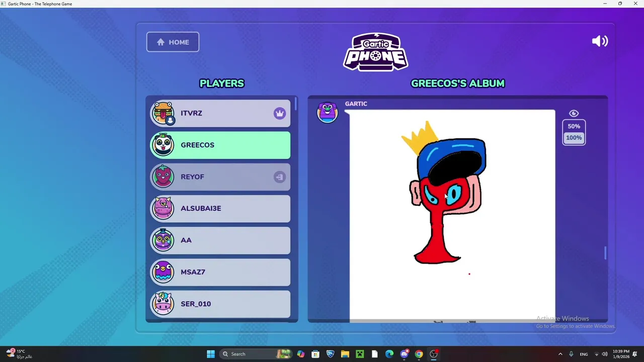Viewport: 644px width, 362px height.
Task: Click the network tray icon
Action: pos(597,354)
